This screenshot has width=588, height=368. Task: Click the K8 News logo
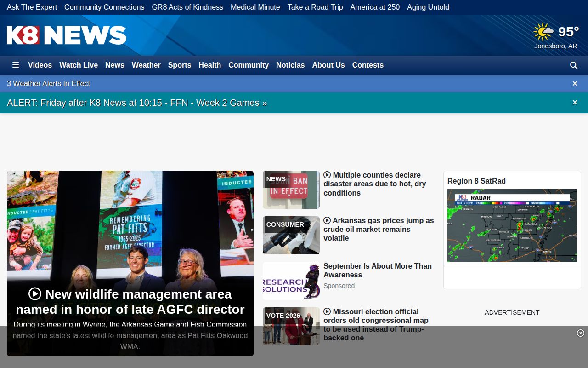67,35
